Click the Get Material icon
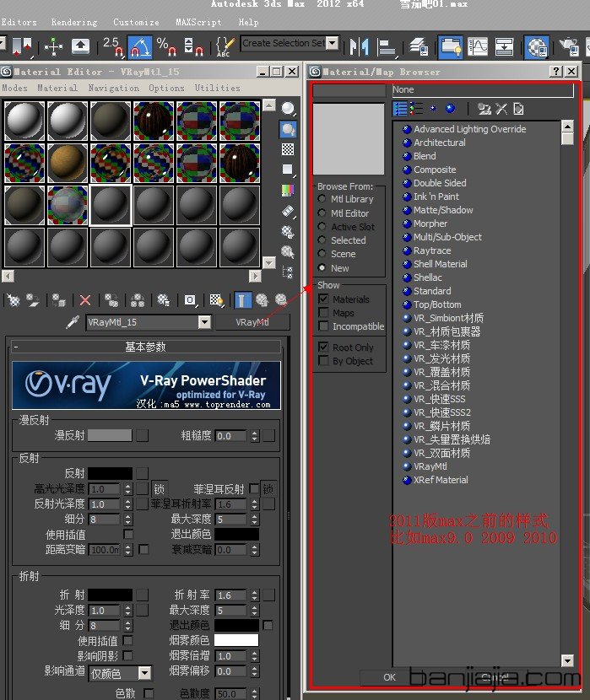Image resolution: width=590 pixels, height=700 pixels. 14,300
